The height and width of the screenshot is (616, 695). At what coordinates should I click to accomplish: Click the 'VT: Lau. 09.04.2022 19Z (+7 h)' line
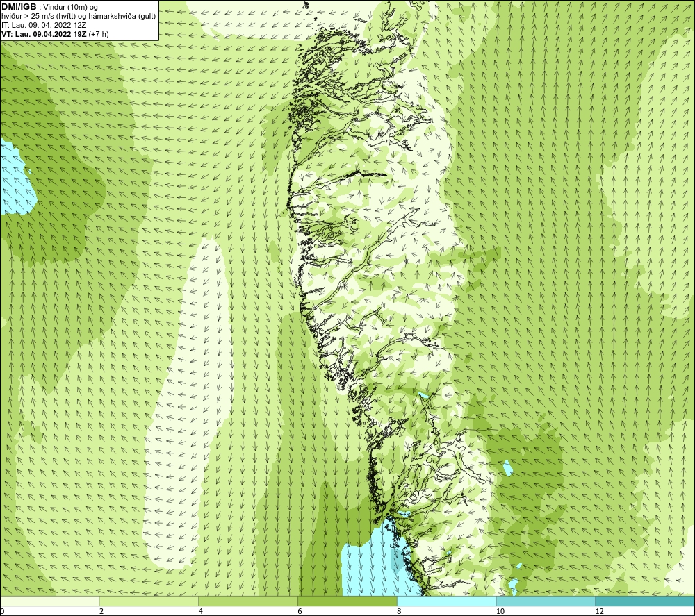tap(55, 34)
